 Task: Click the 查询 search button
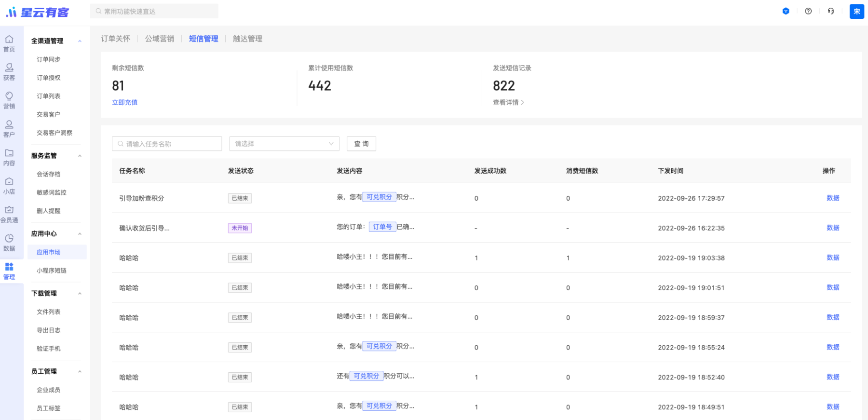(361, 144)
